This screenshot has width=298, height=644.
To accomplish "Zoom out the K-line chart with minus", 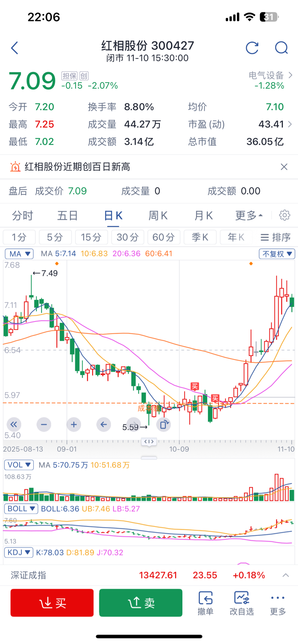I will (x=44, y=425).
